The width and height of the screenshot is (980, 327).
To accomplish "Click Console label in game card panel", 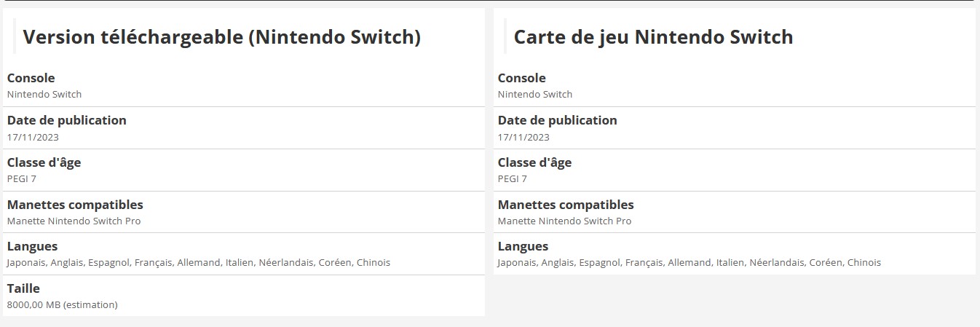I will coord(522,78).
